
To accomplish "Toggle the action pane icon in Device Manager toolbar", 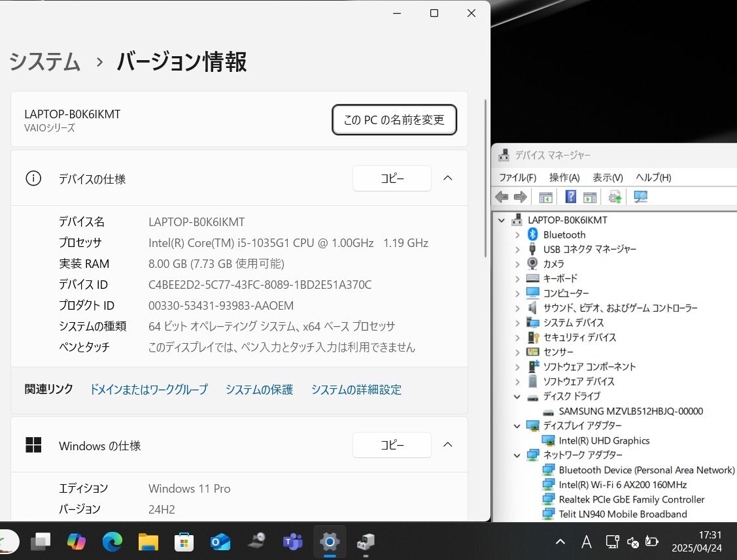I will pos(590,197).
